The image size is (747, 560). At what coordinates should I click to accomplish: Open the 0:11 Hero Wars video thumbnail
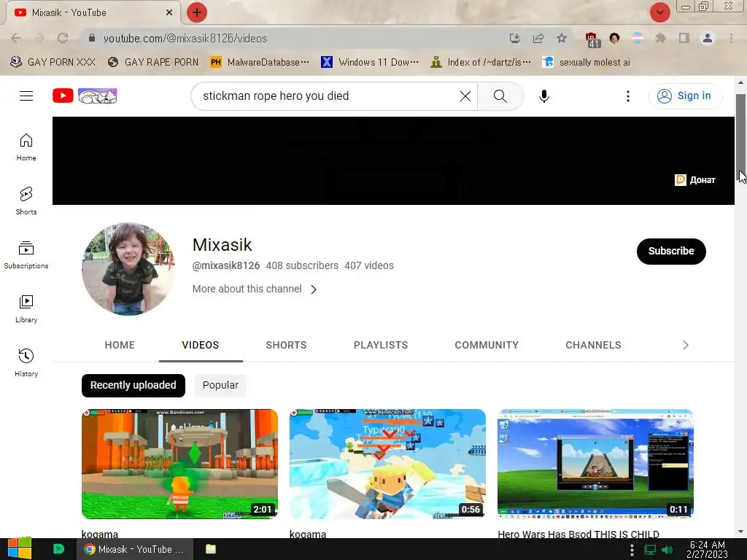point(595,464)
